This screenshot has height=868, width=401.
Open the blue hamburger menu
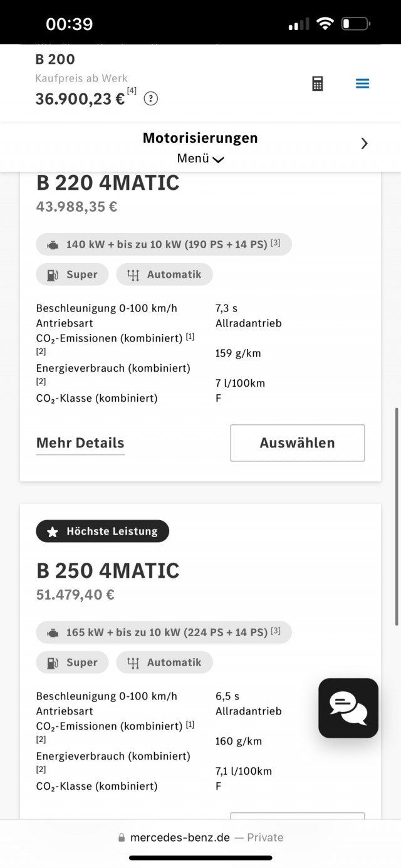[362, 83]
